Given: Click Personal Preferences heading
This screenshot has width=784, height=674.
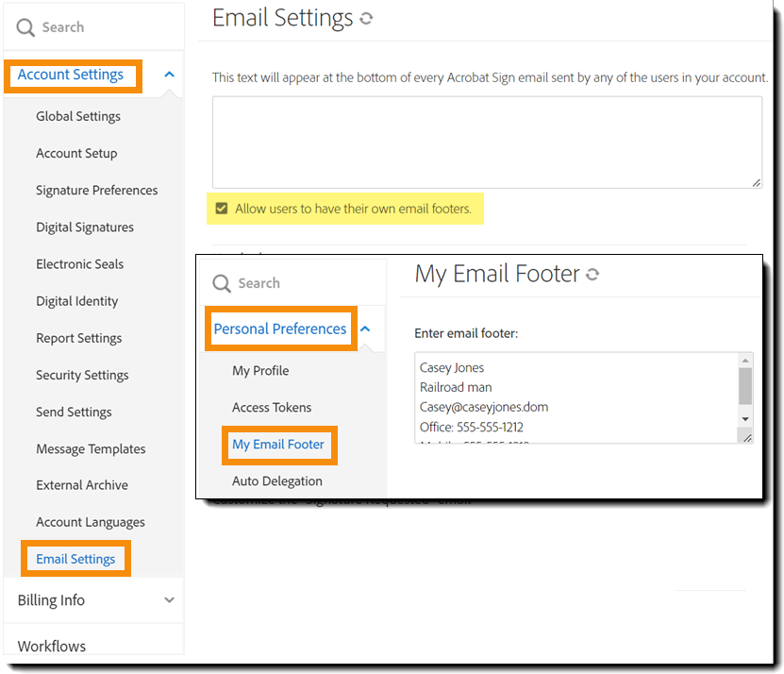Looking at the screenshot, I should point(280,329).
